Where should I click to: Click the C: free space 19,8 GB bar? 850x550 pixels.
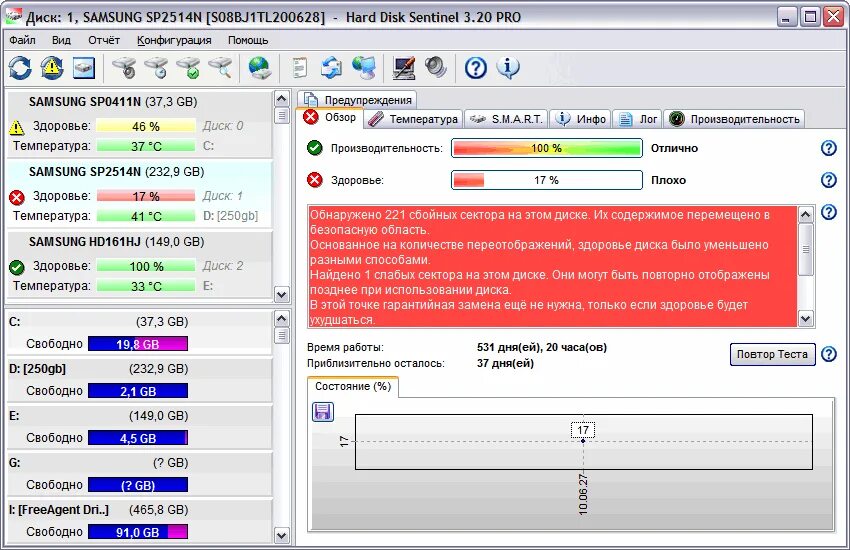tap(138, 344)
